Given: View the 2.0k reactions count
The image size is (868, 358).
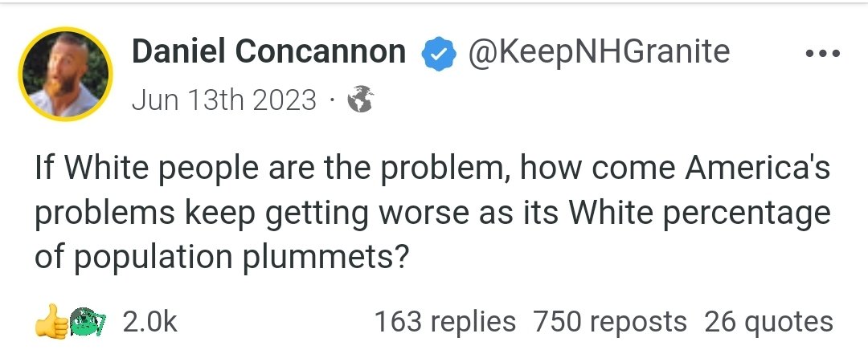Looking at the screenshot, I should point(149,322).
